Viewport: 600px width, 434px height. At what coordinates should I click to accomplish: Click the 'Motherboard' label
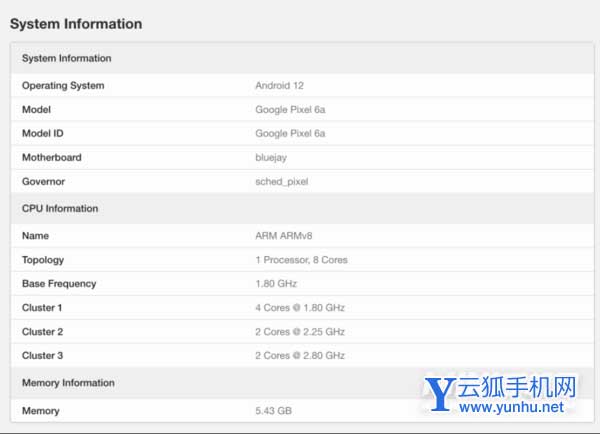click(x=52, y=158)
